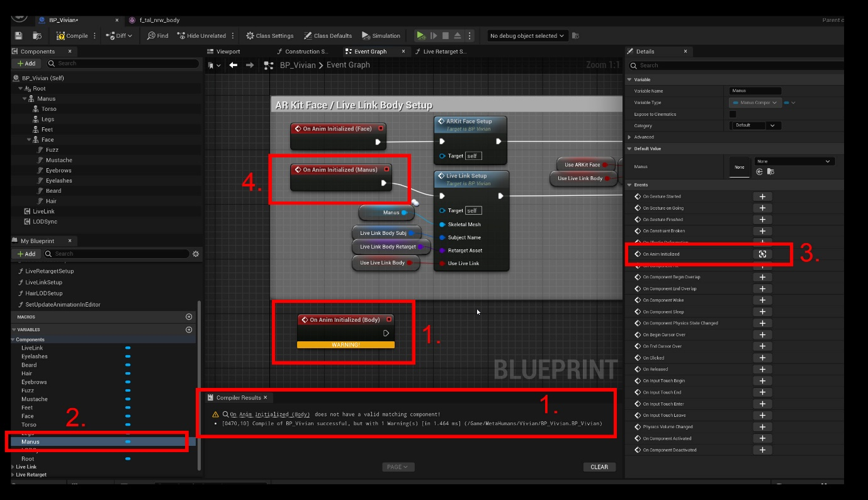Click the Save blueprint icon
This screenshot has width=868, height=500.
coord(18,36)
